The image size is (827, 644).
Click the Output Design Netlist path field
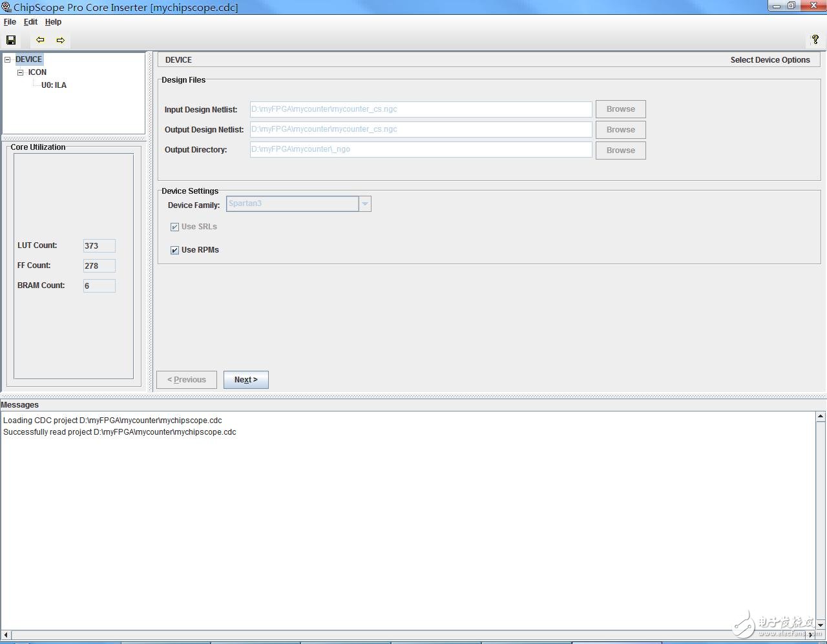(x=421, y=129)
